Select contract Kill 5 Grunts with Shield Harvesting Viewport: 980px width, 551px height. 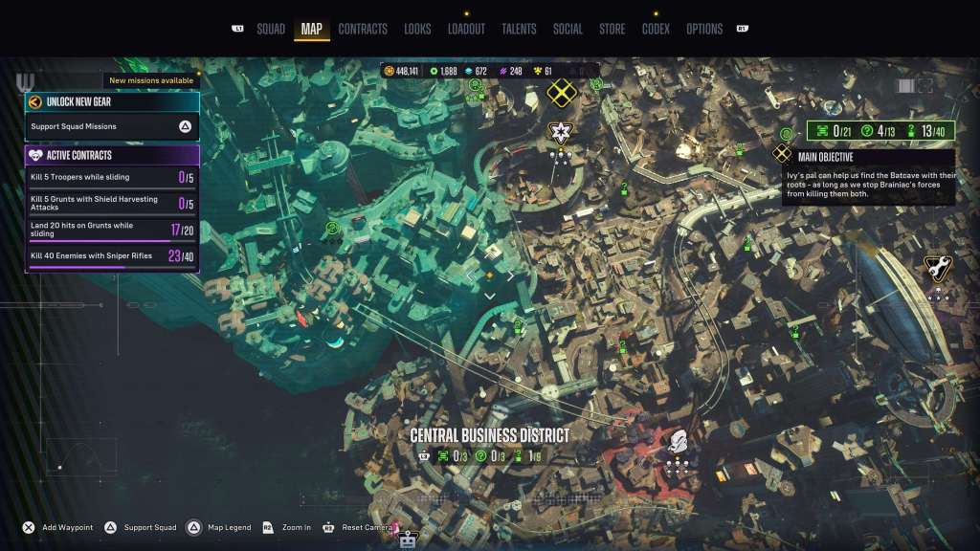coord(113,203)
